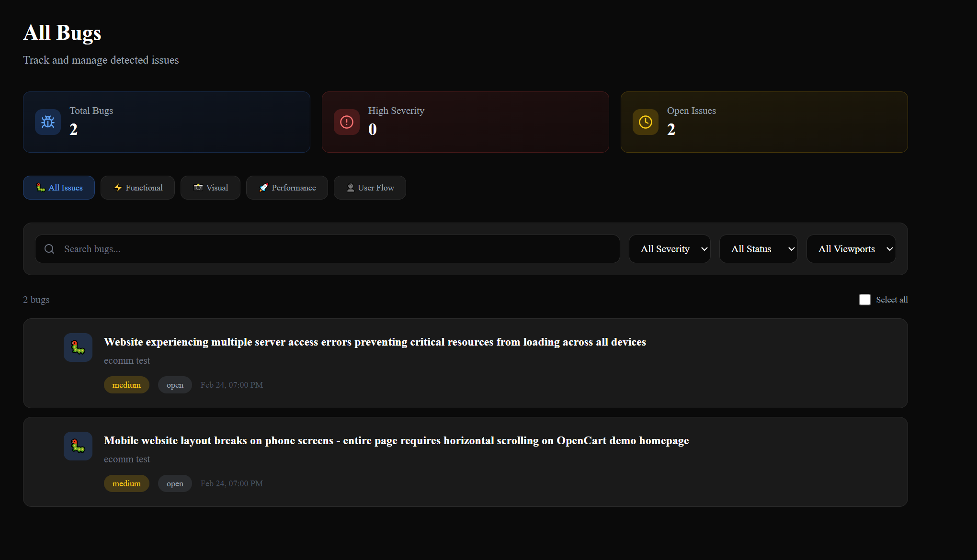Screen dimensions: 977x560
Task: Click medium severity badge on first bug
Action: coord(126,385)
